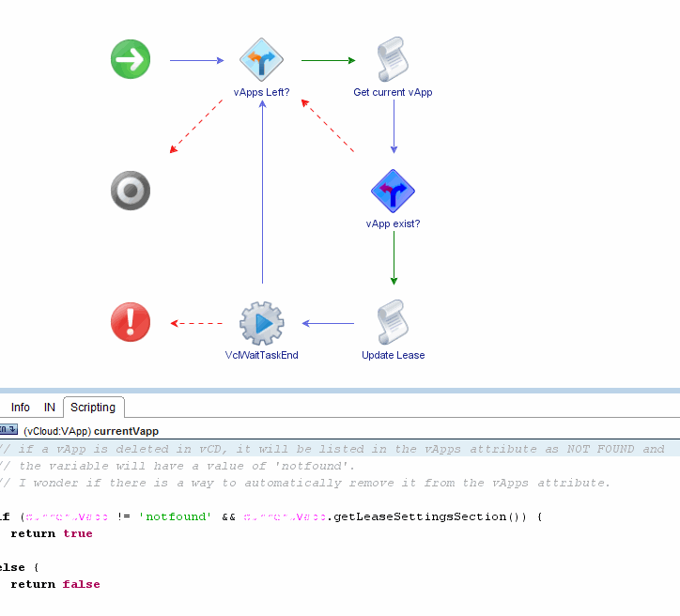Select the vApps Left? decision icon
Screen dimensions: 680x616
[x=261, y=60]
